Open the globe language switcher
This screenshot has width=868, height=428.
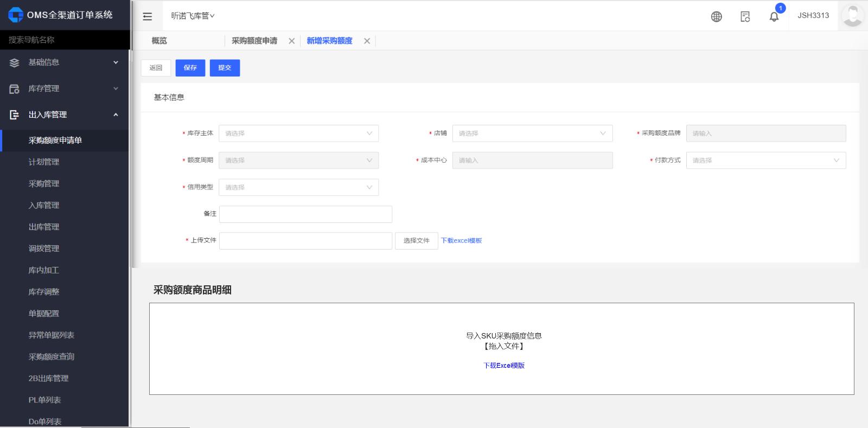click(x=717, y=16)
